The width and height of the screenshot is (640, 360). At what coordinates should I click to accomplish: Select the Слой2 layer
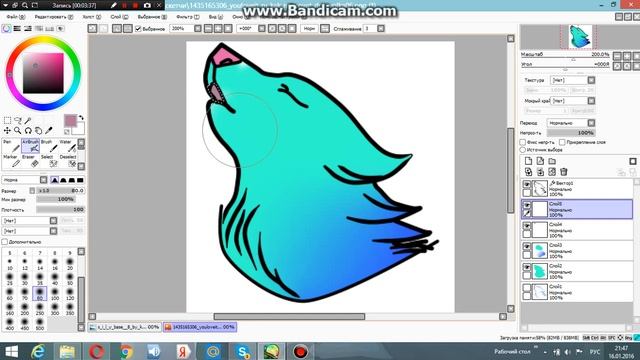coord(577,271)
